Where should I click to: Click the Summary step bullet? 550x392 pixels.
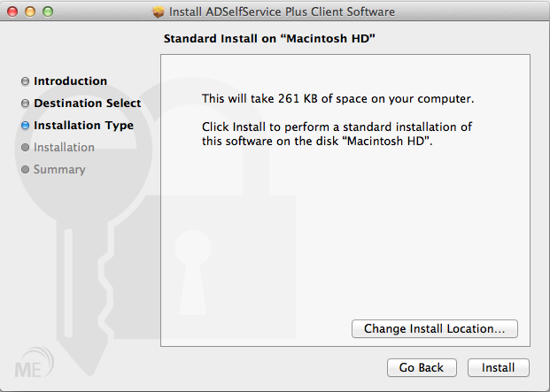[26, 170]
